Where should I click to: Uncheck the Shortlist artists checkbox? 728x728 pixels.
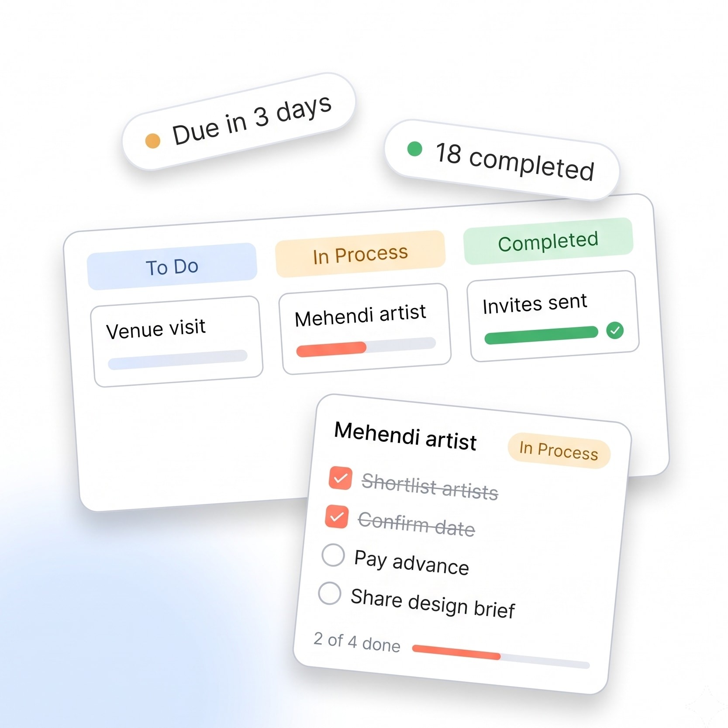(x=341, y=478)
